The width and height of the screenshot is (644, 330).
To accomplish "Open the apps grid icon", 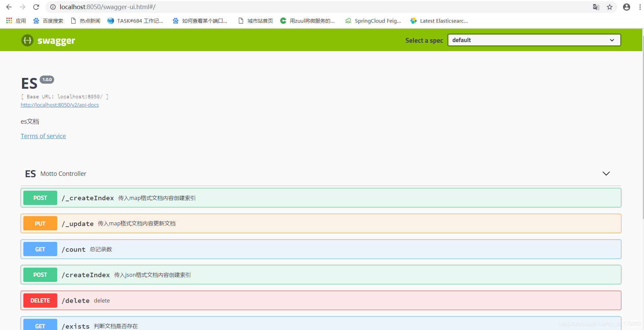I will pyautogui.click(x=8, y=20).
